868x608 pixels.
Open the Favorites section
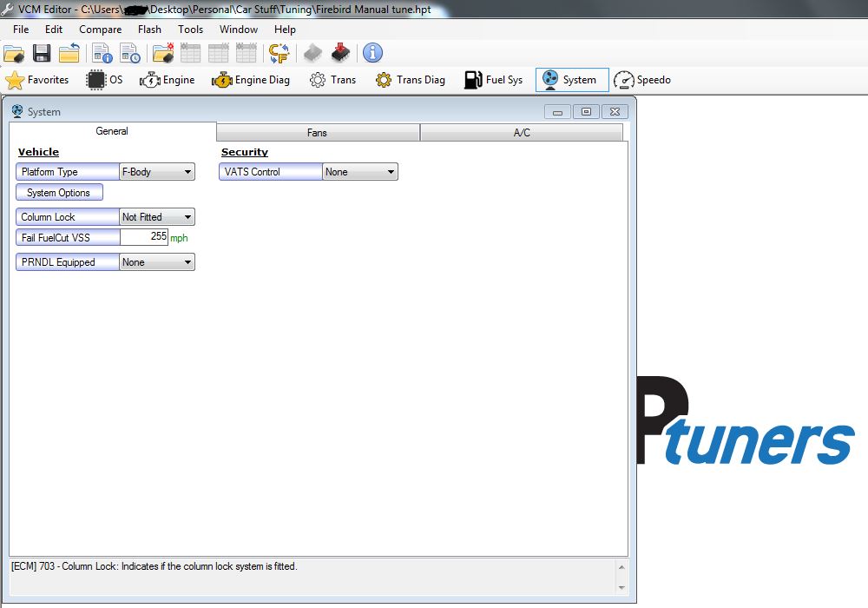tap(37, 80)
